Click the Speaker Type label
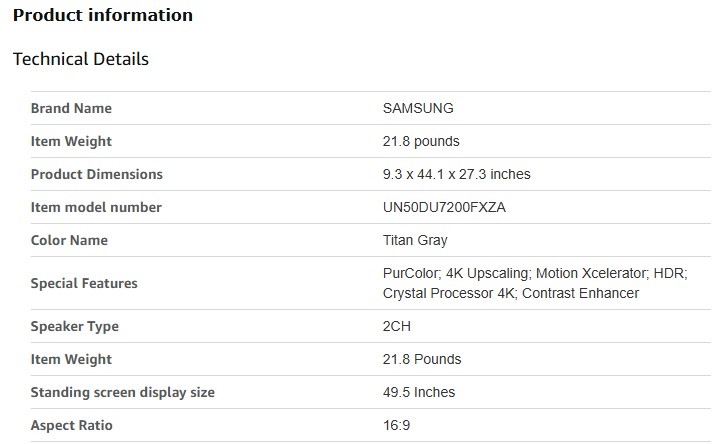 pyautogui.click(x=75, y=326)
